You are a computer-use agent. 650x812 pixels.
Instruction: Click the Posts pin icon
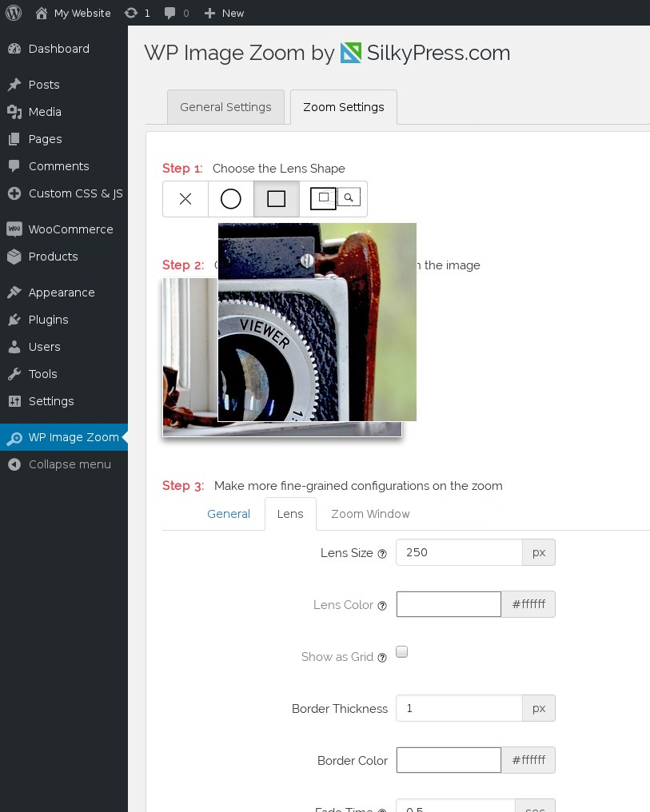(x=14, y=85)
